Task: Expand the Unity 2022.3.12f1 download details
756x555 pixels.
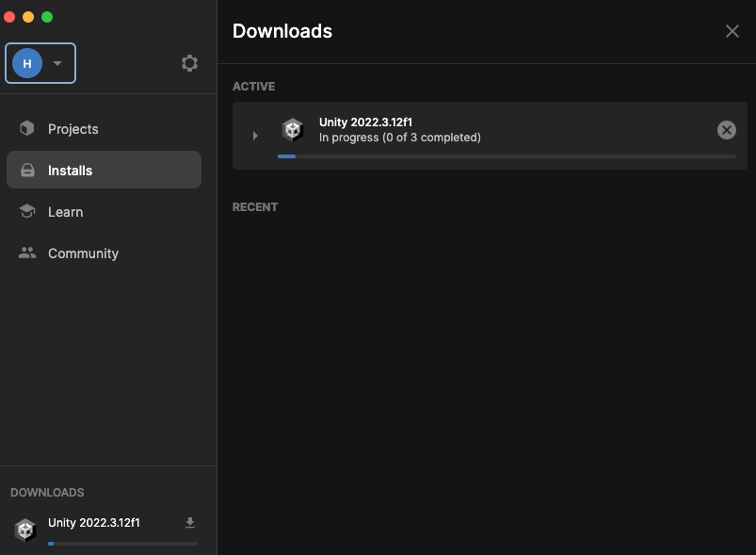Action: 255,136
